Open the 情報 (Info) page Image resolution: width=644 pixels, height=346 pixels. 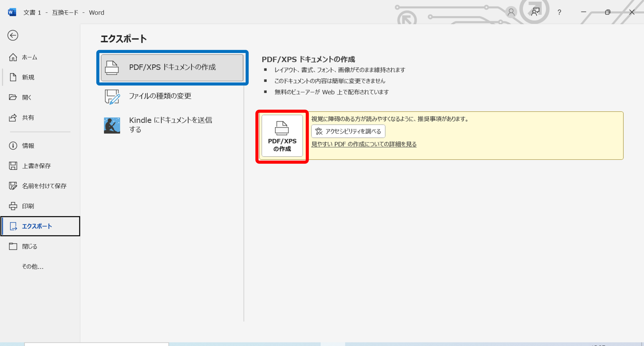[28, 146]
